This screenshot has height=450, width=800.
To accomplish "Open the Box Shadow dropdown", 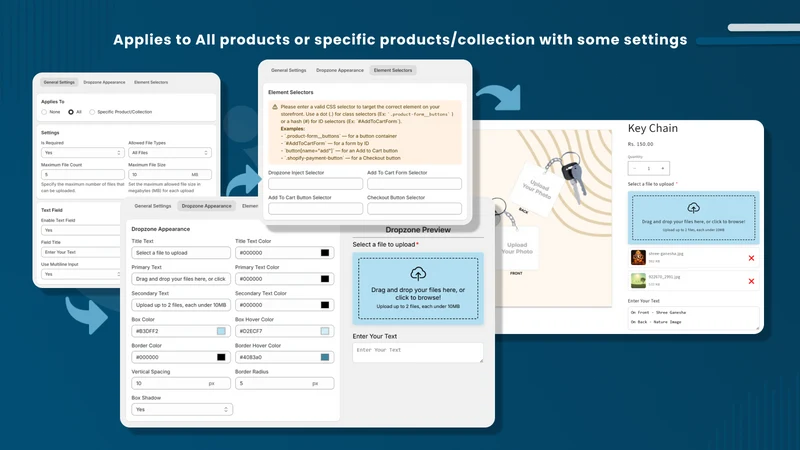I will click(x=182, y=409).
